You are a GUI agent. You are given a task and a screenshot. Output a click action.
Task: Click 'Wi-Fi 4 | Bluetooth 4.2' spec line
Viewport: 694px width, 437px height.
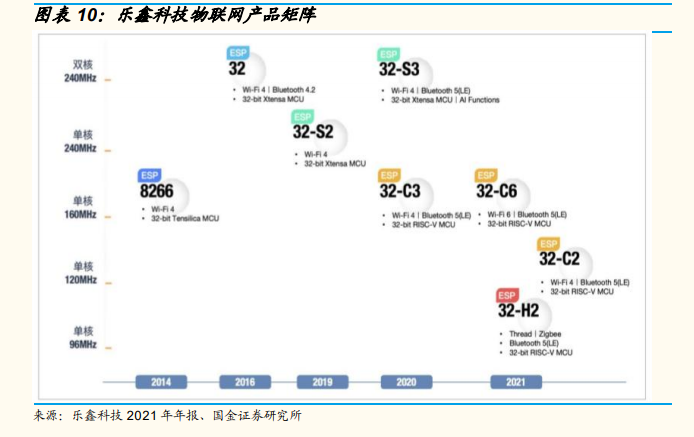coord(279,90)
